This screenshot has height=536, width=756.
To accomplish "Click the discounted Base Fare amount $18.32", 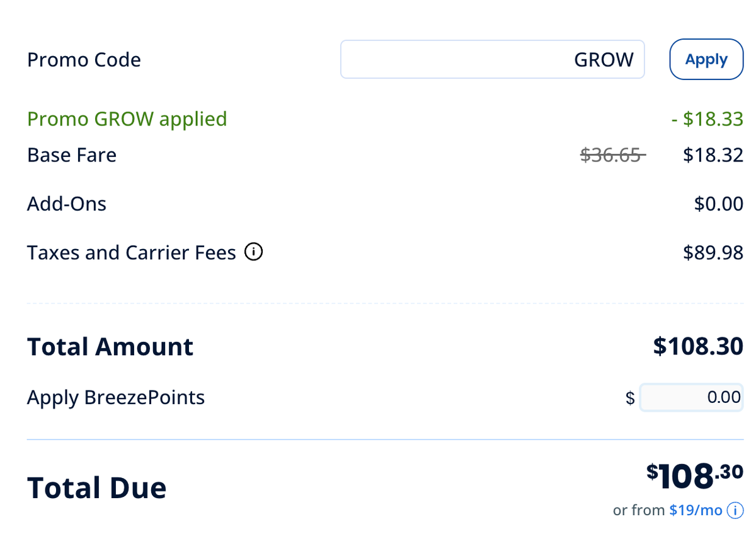I will [x=713, y=154].
